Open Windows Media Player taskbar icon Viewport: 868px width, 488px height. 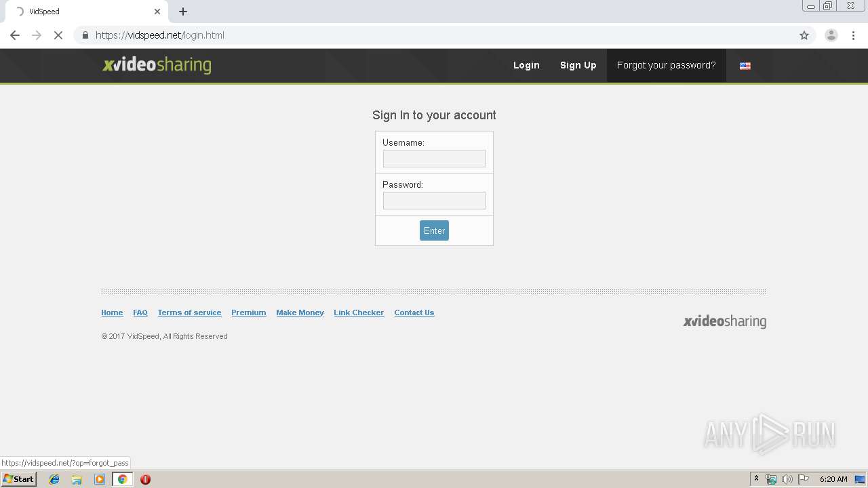click(x=100, y=479)
